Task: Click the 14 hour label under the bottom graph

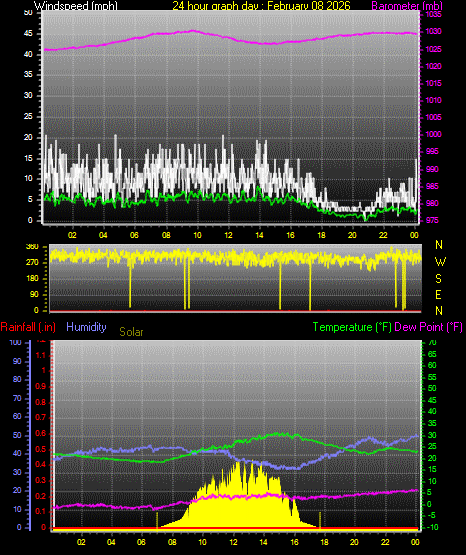Action: tap(263, 542)
